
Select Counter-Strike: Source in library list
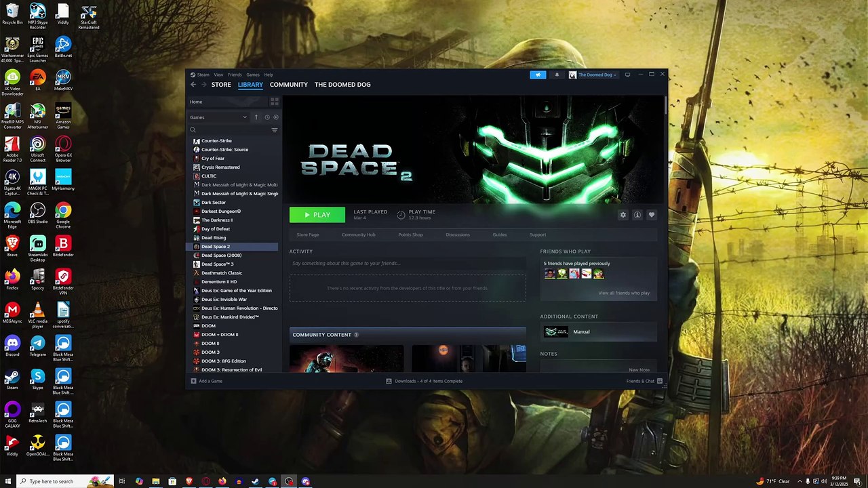tap(232, 149)
